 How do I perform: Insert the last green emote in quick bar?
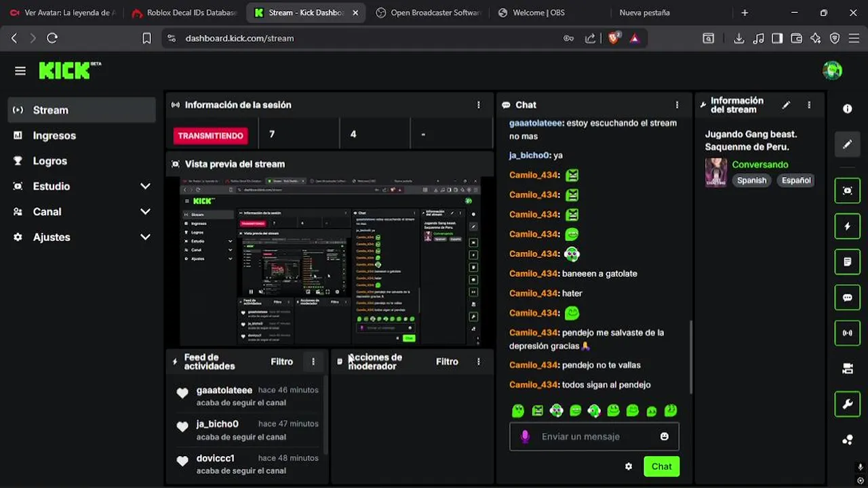[670, 411]
